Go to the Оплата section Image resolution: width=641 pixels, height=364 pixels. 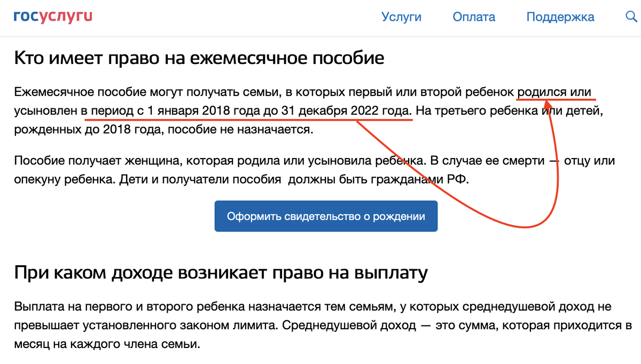coord(474,17)
